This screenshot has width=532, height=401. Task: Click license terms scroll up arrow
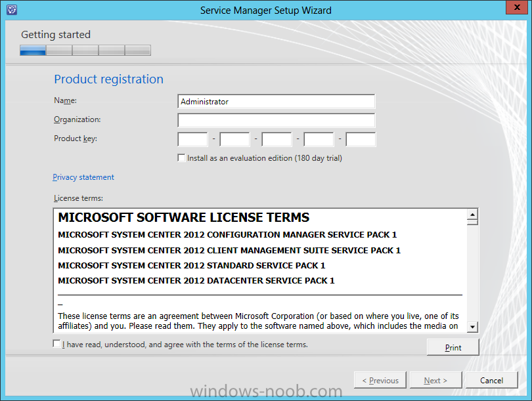[x=472, y=214]
